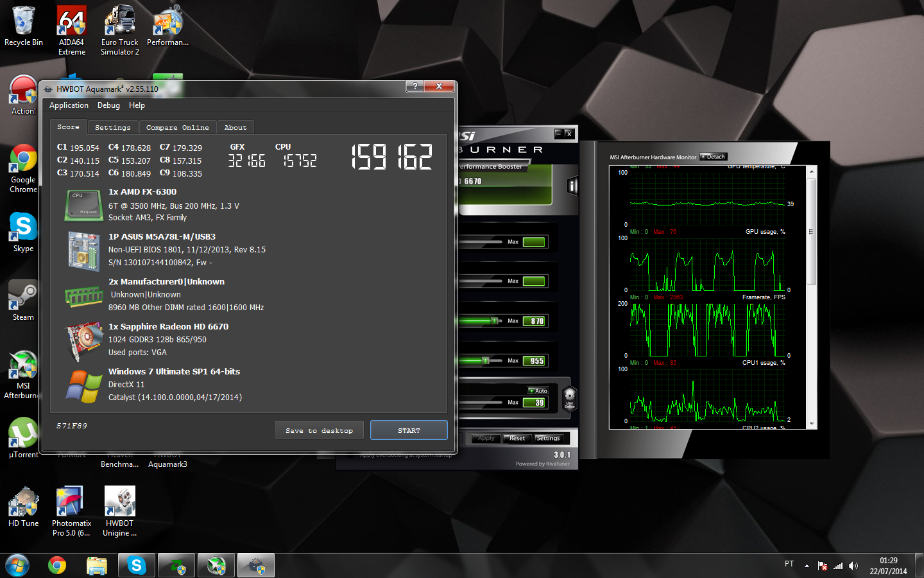The height and width of the screenshot is (578, 924).
Task: Open the Recycle Bin desktop icon
Action: (x=24, y=26)
